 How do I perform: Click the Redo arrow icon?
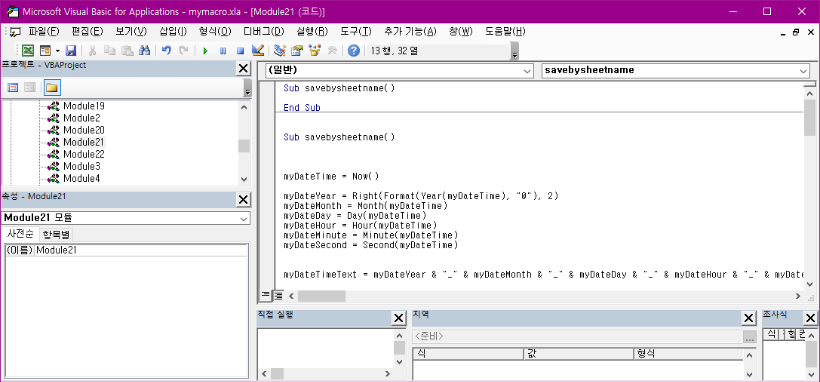pyautogui.click(x=184, y=51)
